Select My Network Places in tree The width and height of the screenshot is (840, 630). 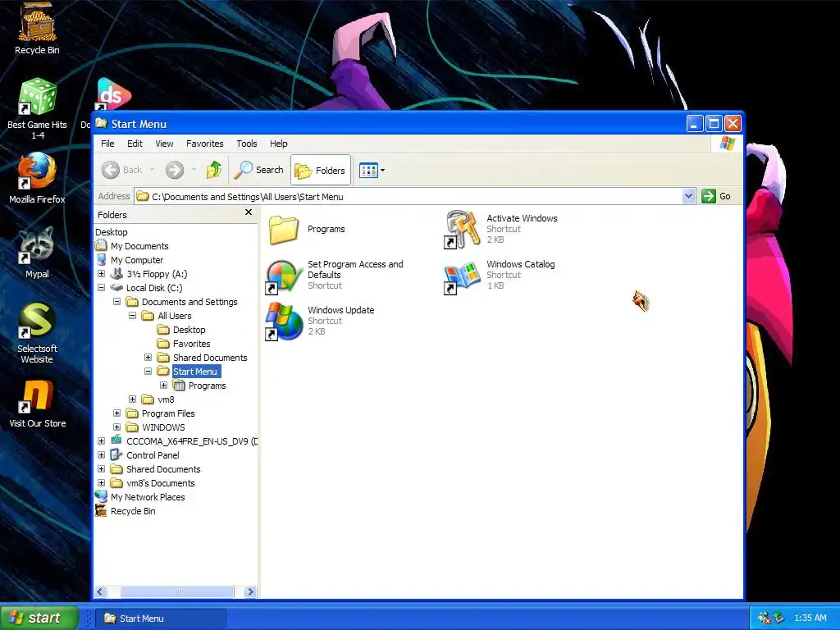[148, 496]
